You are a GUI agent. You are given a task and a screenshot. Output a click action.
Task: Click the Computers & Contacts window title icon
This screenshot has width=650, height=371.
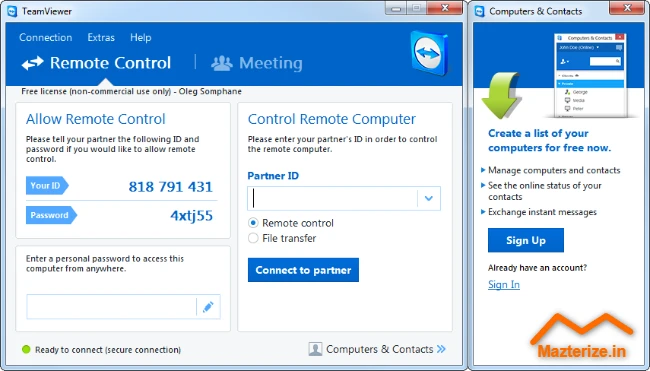480,11
